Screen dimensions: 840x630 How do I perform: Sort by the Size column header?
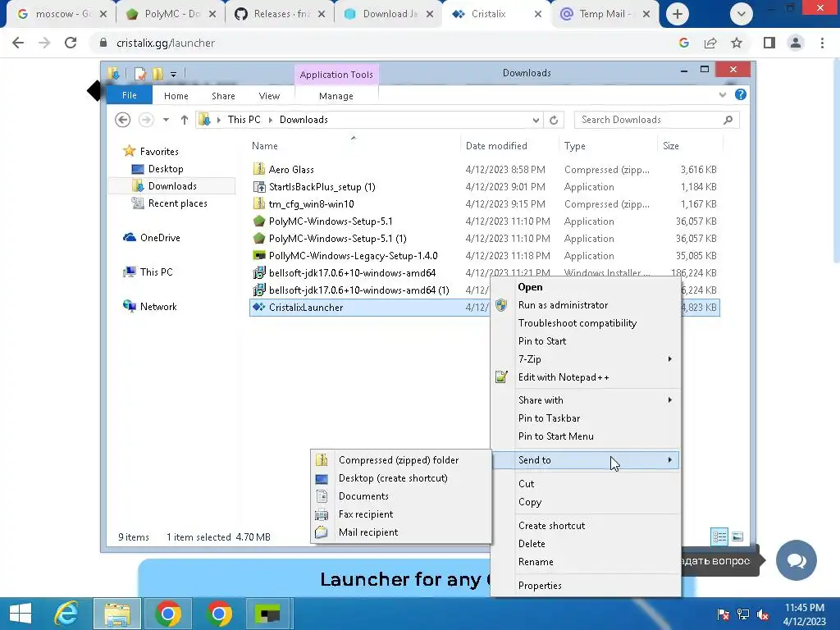(670, 146)
